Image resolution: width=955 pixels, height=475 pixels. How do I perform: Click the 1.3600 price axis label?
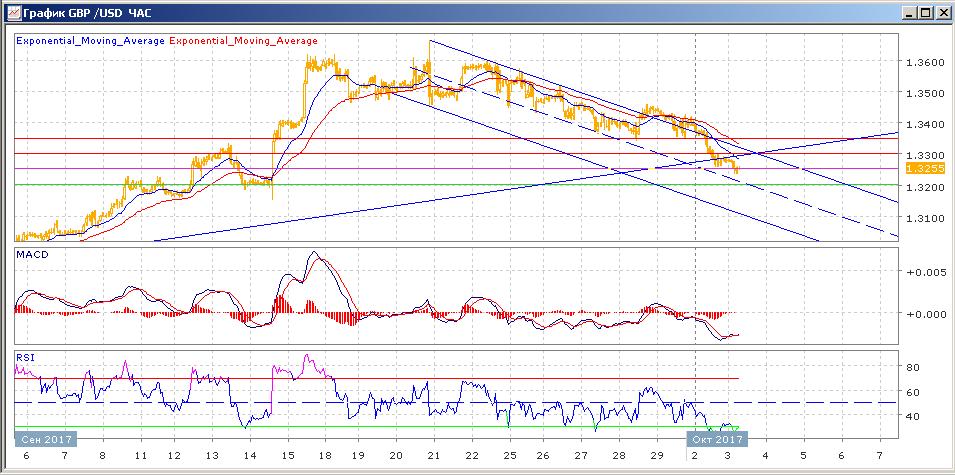coord(921,62)
